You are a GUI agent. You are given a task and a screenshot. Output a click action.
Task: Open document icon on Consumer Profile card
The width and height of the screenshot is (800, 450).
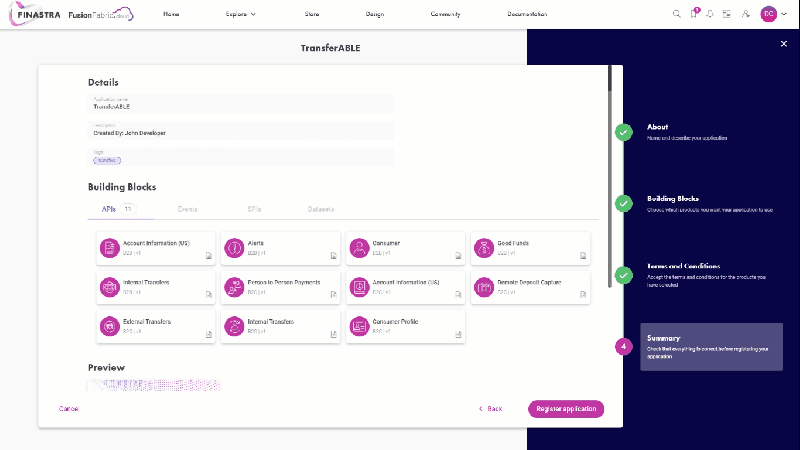point(458,334)
